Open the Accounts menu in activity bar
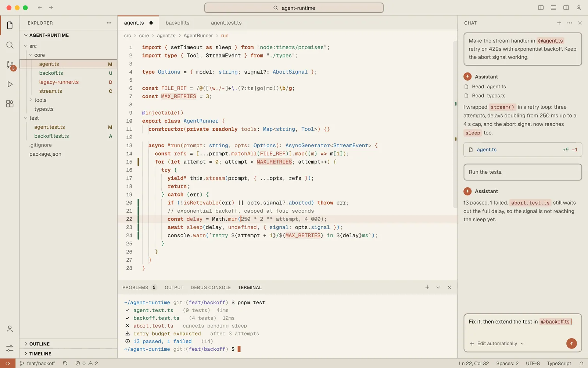 click(10, 329)
